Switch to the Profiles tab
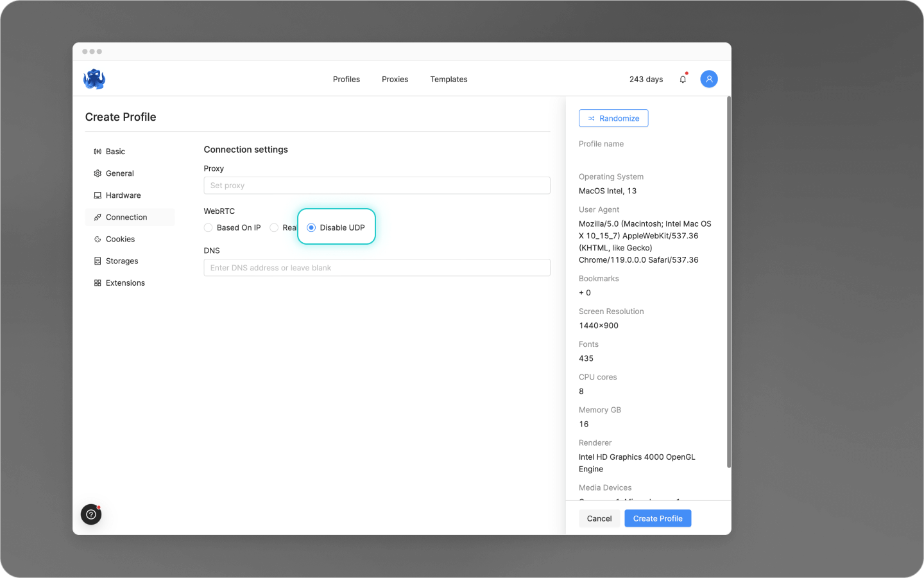The image size is (924, 578). pos(346,79)
